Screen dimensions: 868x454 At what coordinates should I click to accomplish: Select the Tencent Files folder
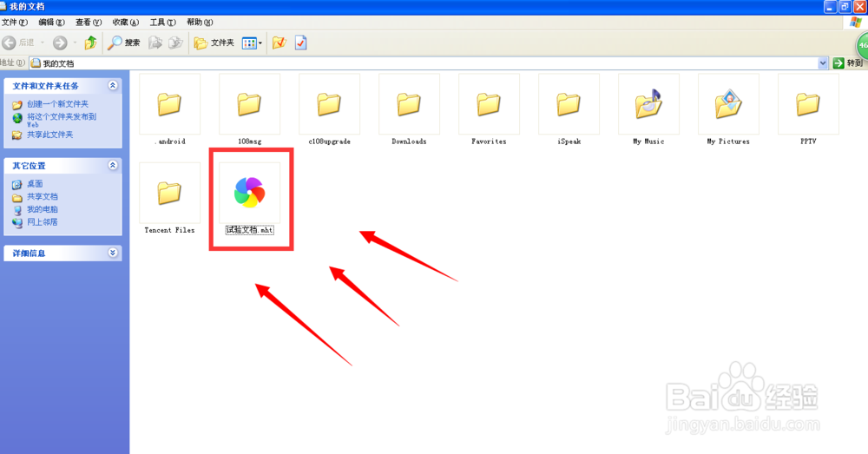point(169,193)
